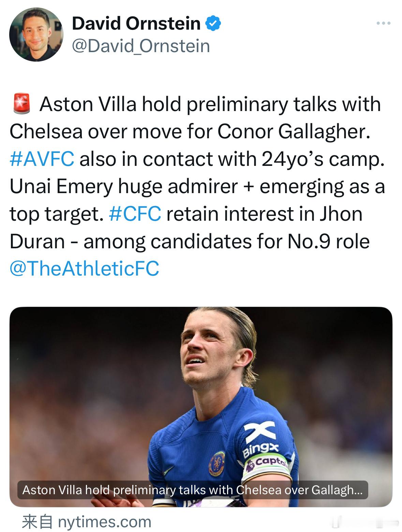
Task: Open the three-dot more options menu
Action: 383,24
